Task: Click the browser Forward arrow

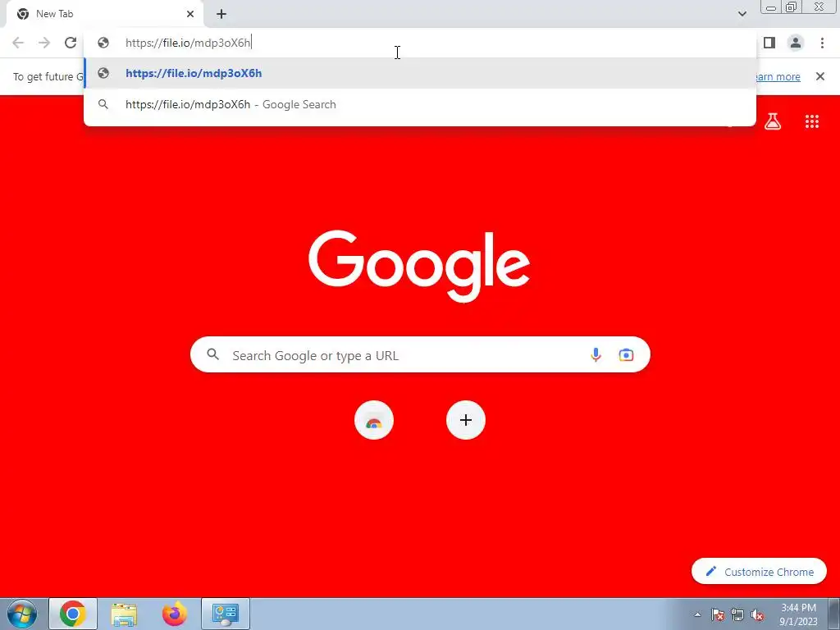Action: (44, 43)
